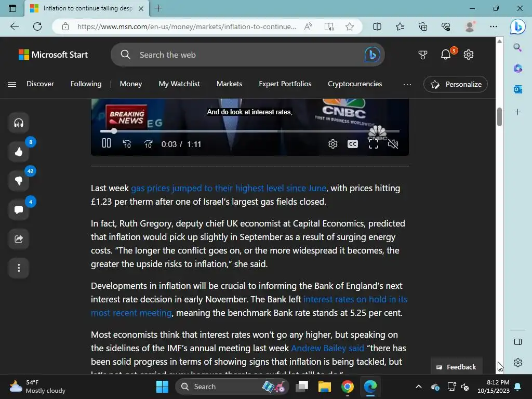Open My Watchlist tab

tap(179, 84)
